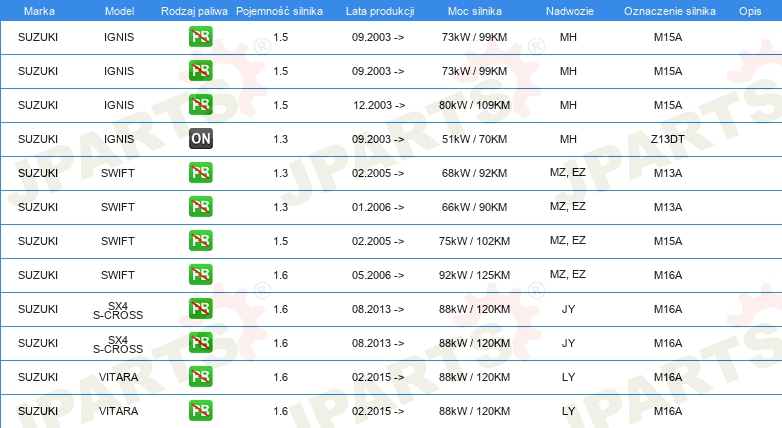
Task: Select 02.2005 -> in the 75kW / 102KM row
Action: (378, 241)
